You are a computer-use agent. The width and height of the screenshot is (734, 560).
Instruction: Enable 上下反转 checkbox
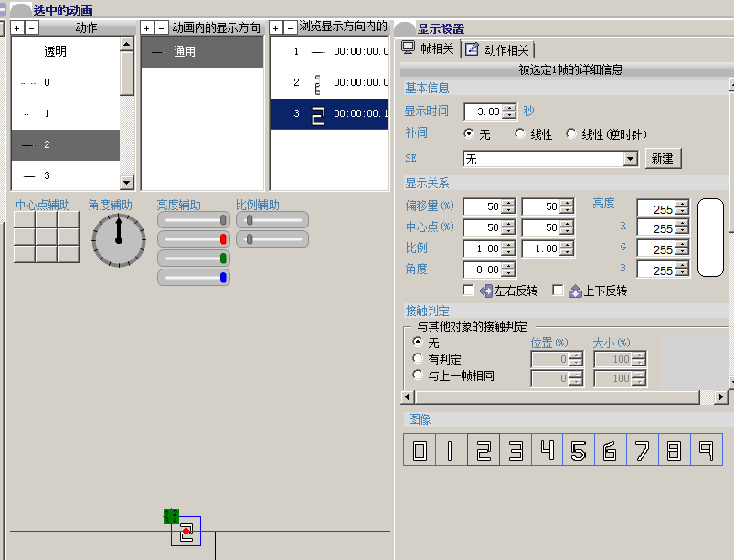558,291
